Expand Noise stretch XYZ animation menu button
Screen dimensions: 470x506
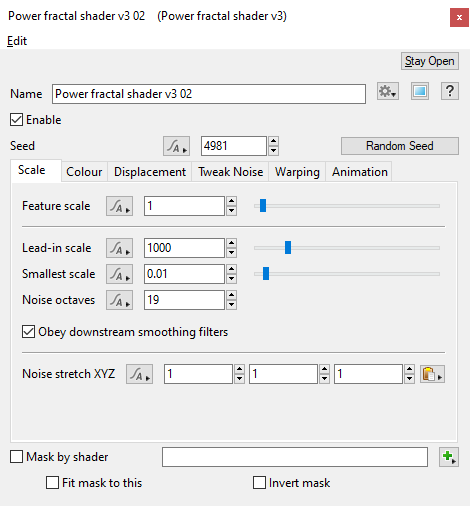pyautogui.click(x=139, y=374)
